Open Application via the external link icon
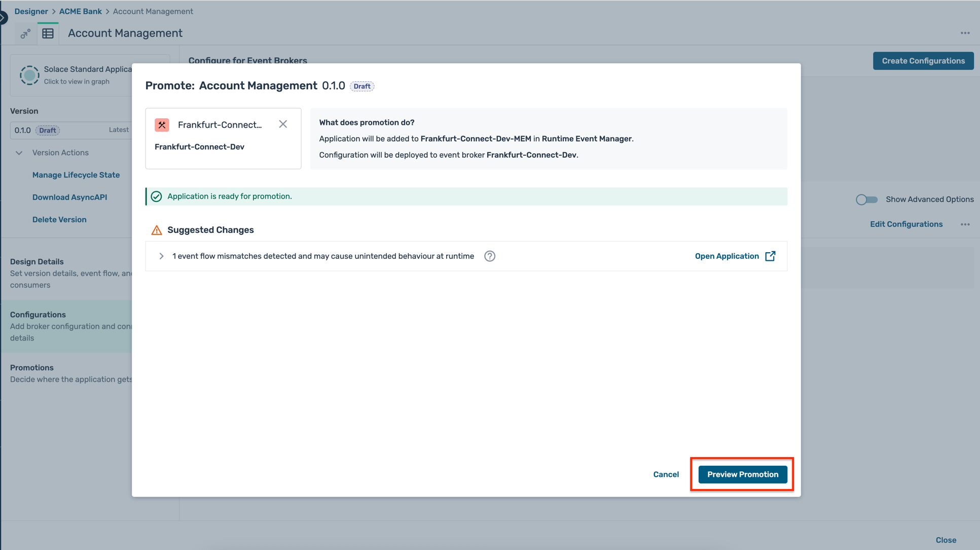The image size is (980, 550). coord(771,256)
